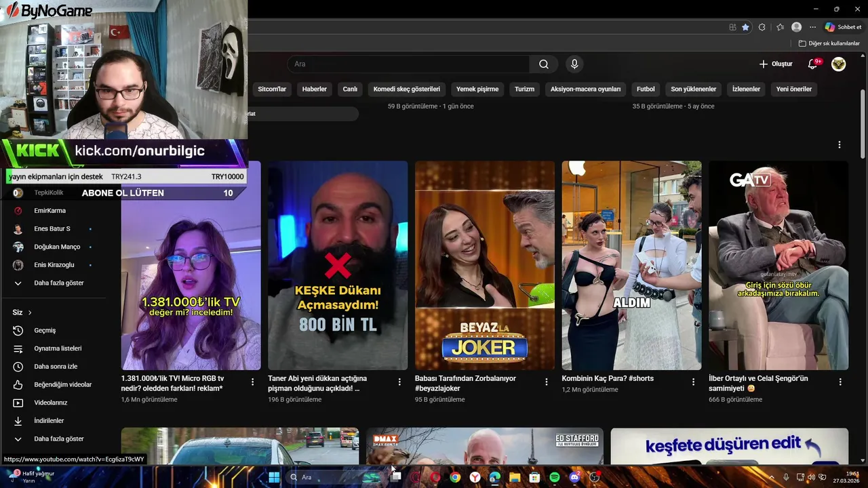The image size is (868, 488).
Task: Open the Diğer sık kullanılanlar folder
Action: [829, 43]
